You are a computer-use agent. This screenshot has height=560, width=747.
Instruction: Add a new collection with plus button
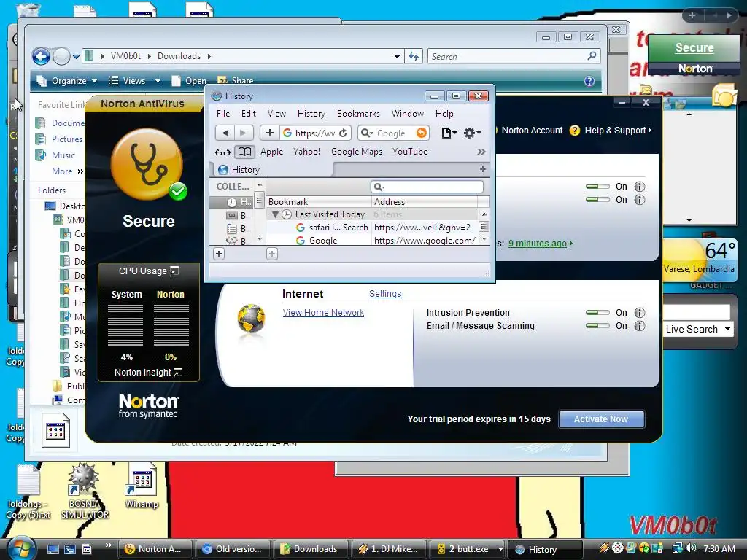pyautogui.click(x=219, y=254)
